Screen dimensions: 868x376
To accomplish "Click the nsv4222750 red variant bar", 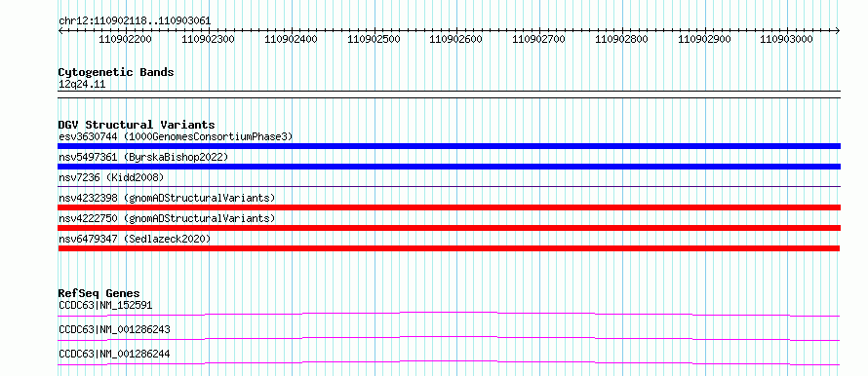I will click(449, 228).
